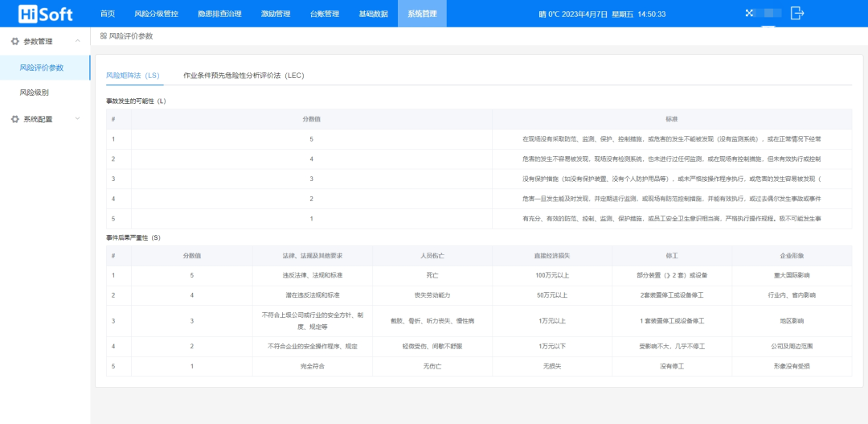This screenshot has height=424, width=868.
Task: Open 风险评价参数 in sidebar
Action: [x=42, y=68]
